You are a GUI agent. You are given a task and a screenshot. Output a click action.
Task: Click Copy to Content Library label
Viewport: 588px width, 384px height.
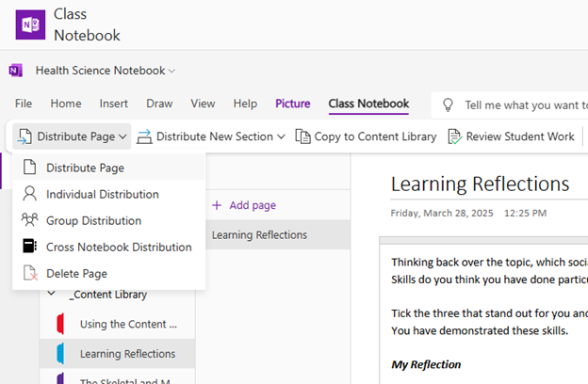coord(375,136)
